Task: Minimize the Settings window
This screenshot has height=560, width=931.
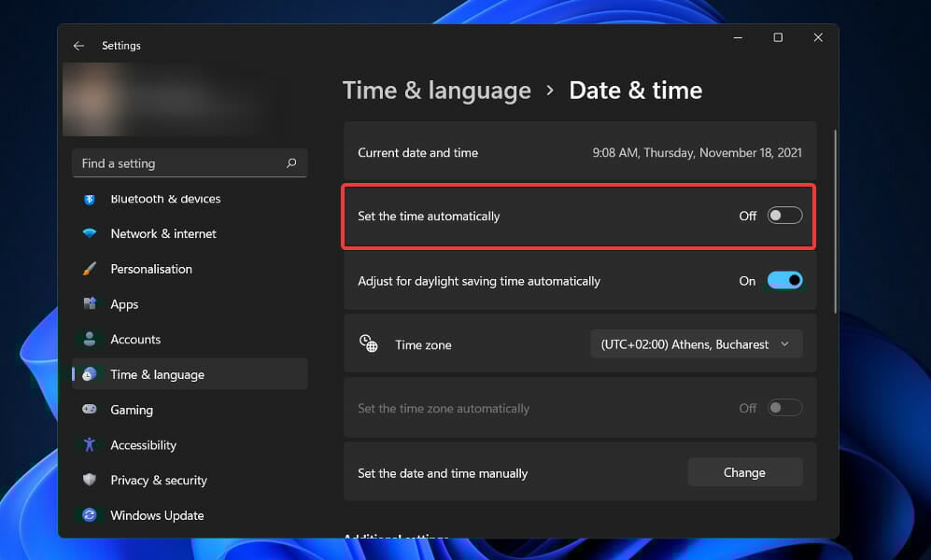Action: 738,37
